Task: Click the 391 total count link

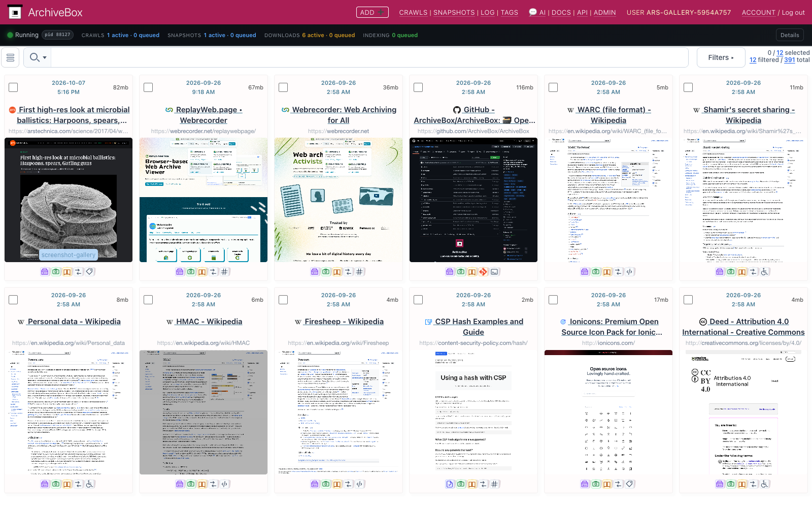Action: (789, 60)
